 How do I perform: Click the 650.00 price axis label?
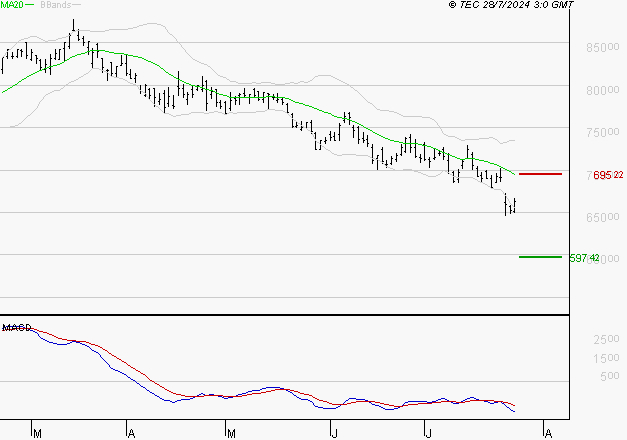click(603, 217)
